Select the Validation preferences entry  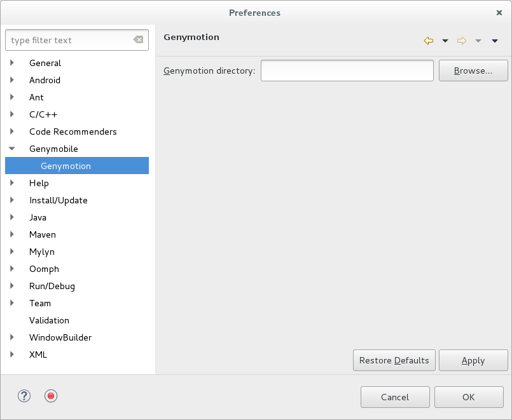tap(49, 320)
